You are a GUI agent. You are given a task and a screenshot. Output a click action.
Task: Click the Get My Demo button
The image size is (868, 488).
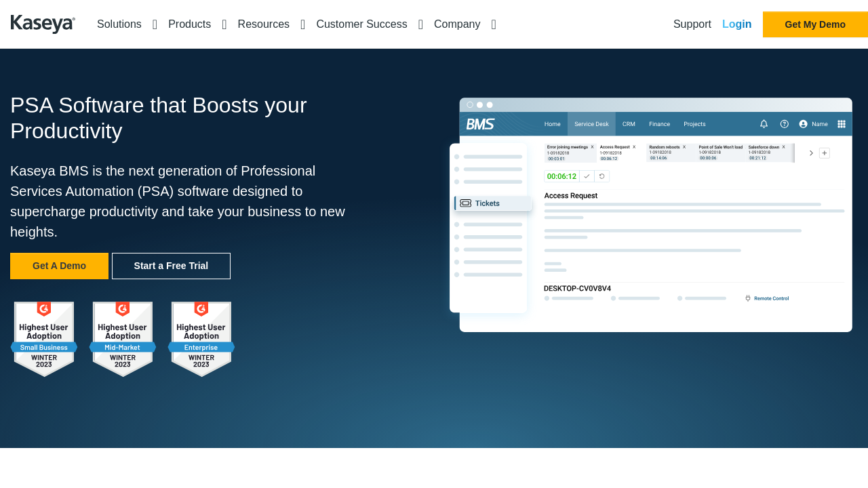click(x=815, y=24)
